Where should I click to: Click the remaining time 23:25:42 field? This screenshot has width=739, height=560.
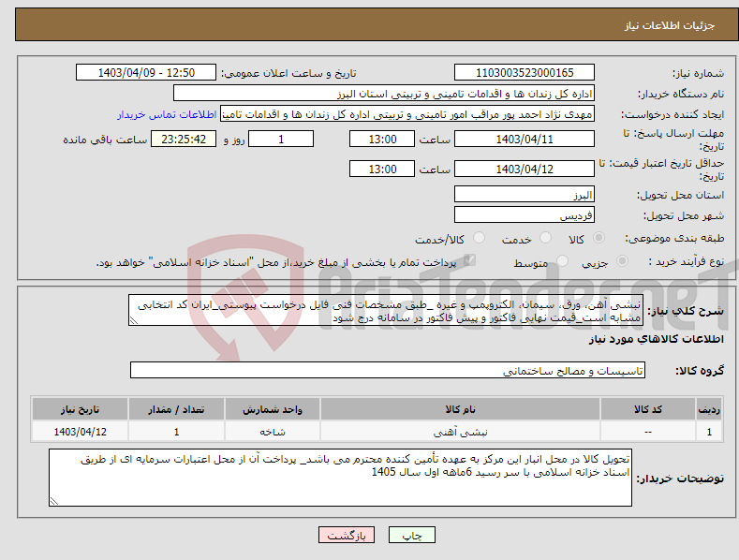[x=184, y=139]
